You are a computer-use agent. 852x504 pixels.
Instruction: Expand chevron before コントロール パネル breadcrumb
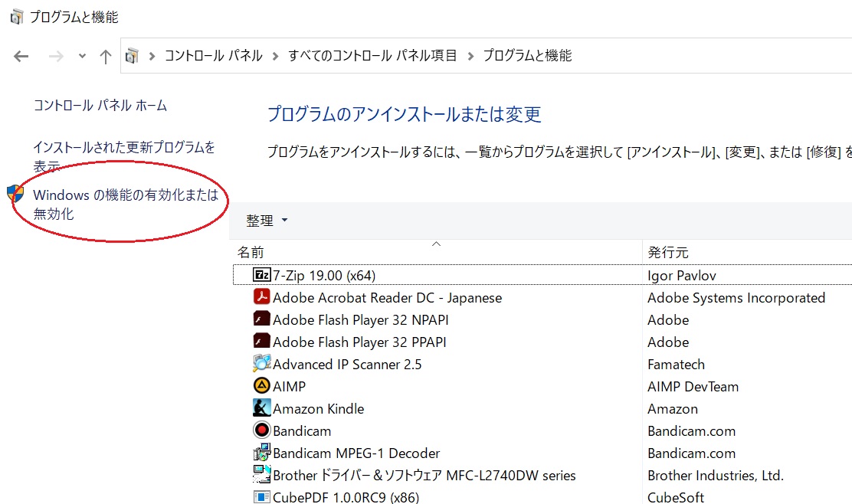[x=152, y=56]
